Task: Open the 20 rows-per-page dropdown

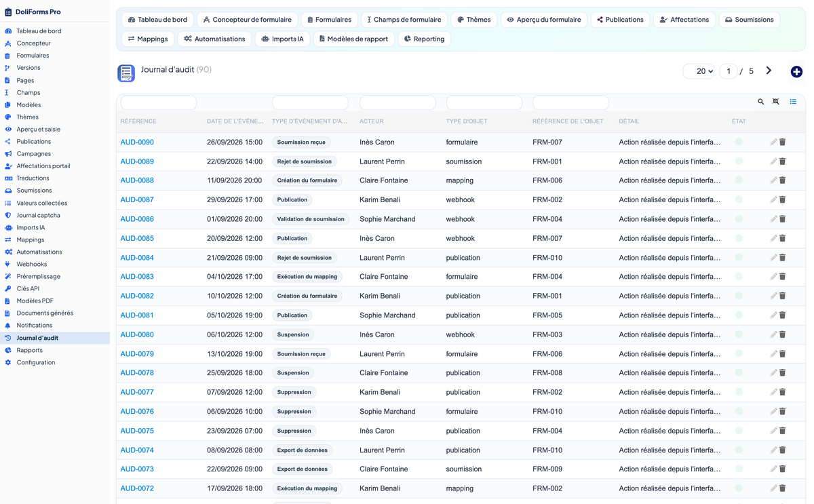Action: (x=699, y=71)
